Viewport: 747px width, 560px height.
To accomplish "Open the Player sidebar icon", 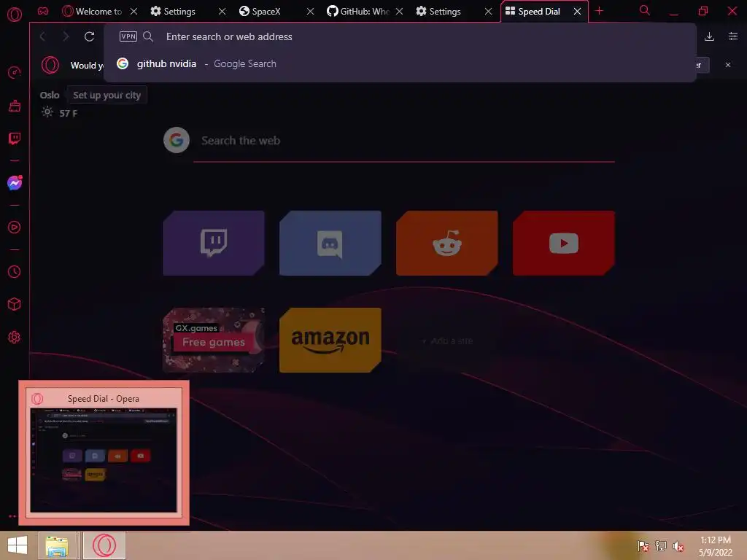I will (x=15, y=227).
